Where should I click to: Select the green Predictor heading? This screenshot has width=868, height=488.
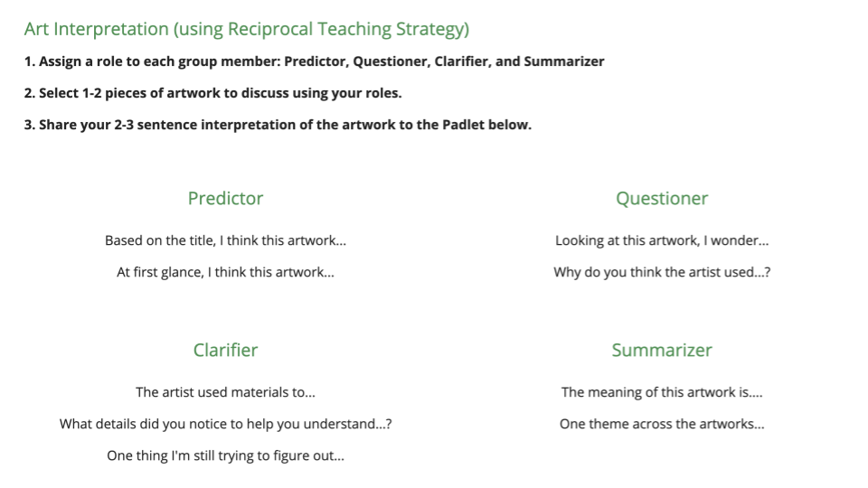click(225, 199)
